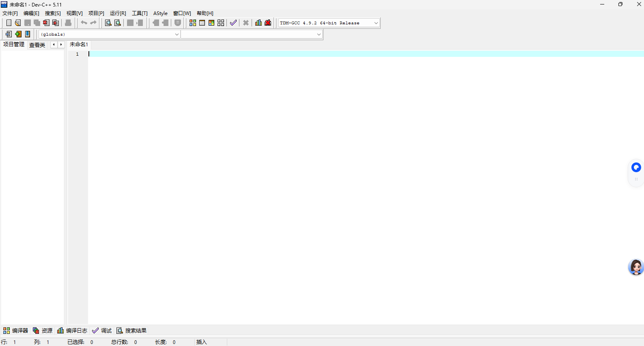Screen dimensions: 644x346
Task: Open the 帮助[H] menu
Action: click(205, 13)
